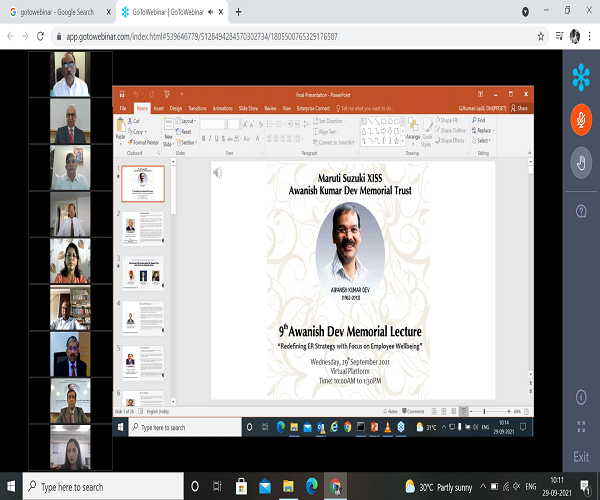Open weather widget 30°C Partly sunny
Screen dimensions: 600x500
(x=439, y=487)
